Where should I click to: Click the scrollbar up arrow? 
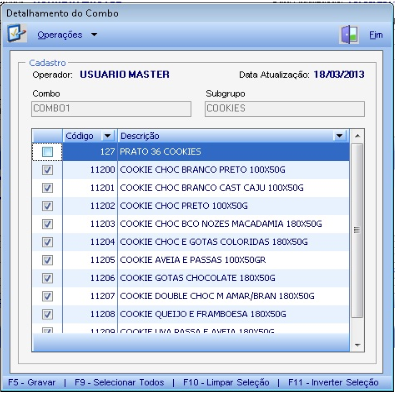(357, 136)
